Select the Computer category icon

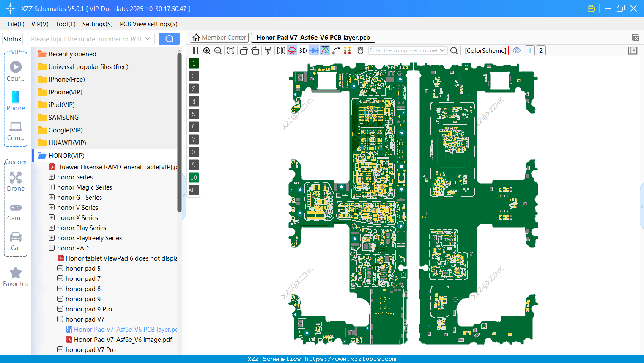(16, 131)
